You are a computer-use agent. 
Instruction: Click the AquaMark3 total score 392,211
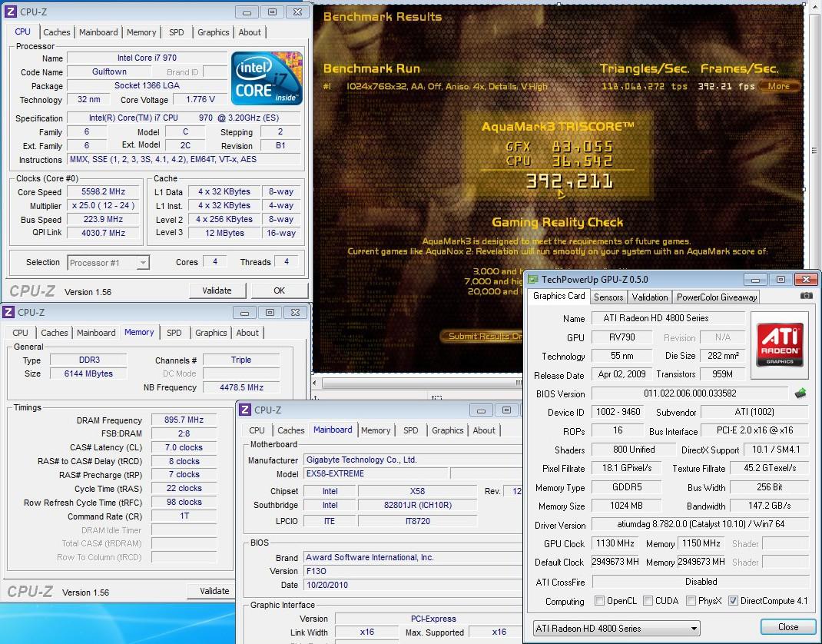pos(568,181)
